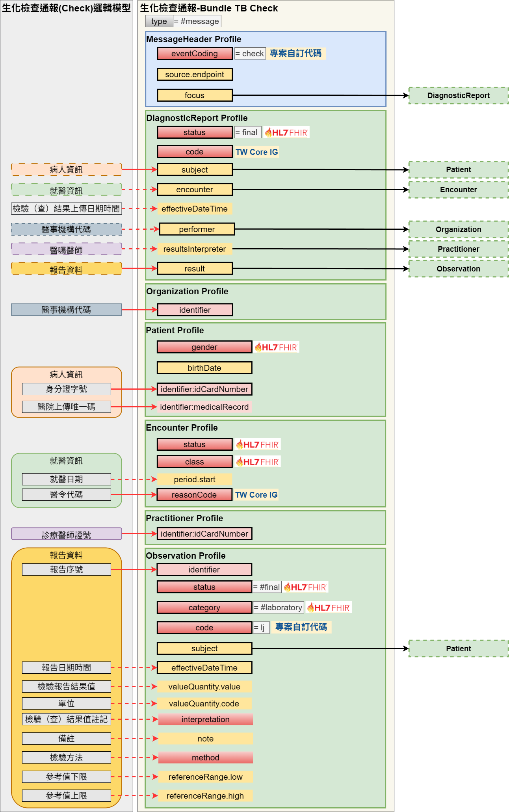509x812 pixels.
Task: Open TW Core IG link beside reasonCode
Action: click(x=256, y=495)
